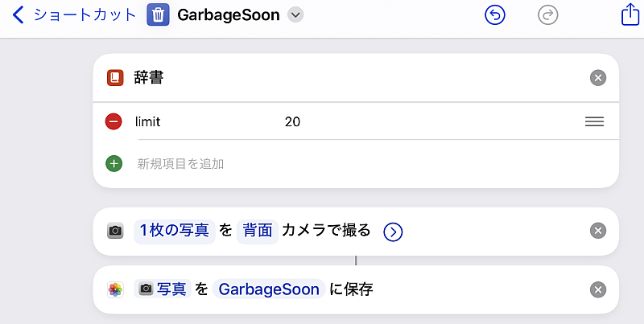Tap 新規項目を追加 text
644x324 pixels.
point(180,164)
